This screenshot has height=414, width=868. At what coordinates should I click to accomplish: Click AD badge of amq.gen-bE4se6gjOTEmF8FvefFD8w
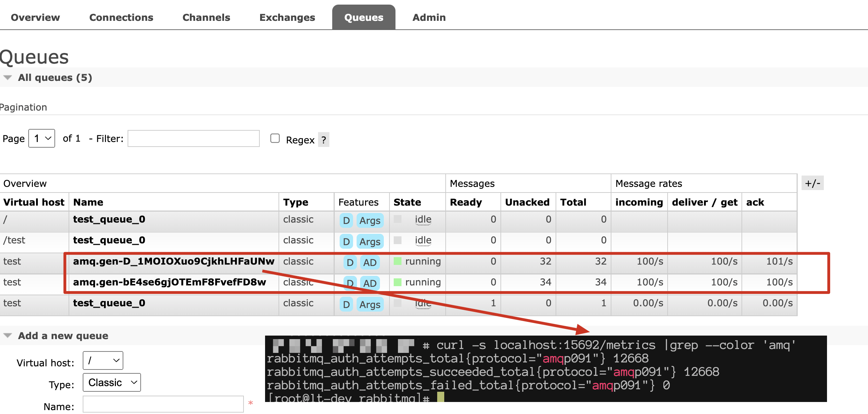370,283
